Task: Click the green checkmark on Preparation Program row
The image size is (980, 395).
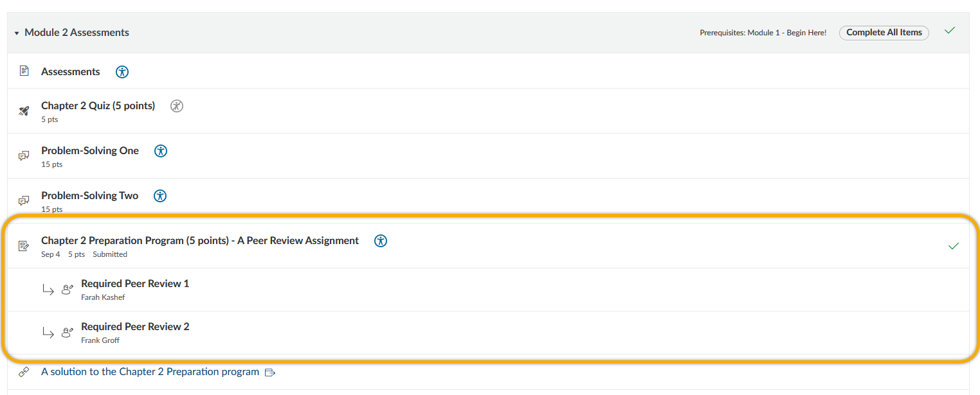Action: click(x=953, y=246)
